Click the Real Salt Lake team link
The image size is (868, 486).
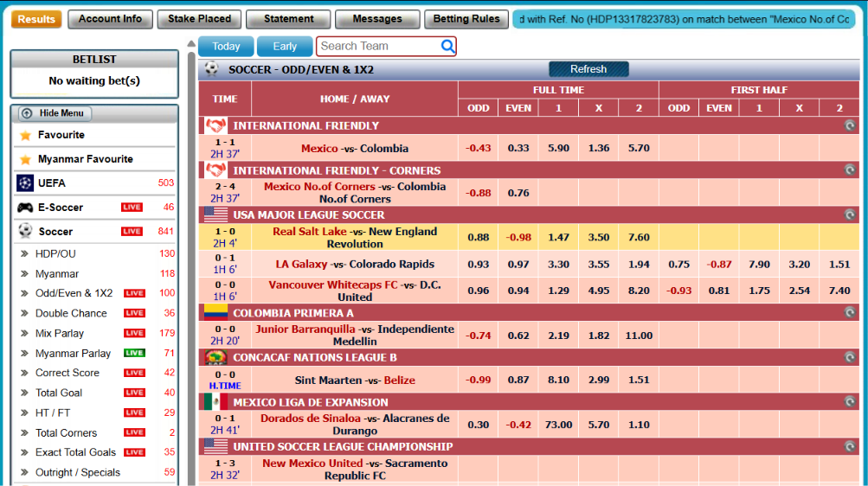pos(310,232)
